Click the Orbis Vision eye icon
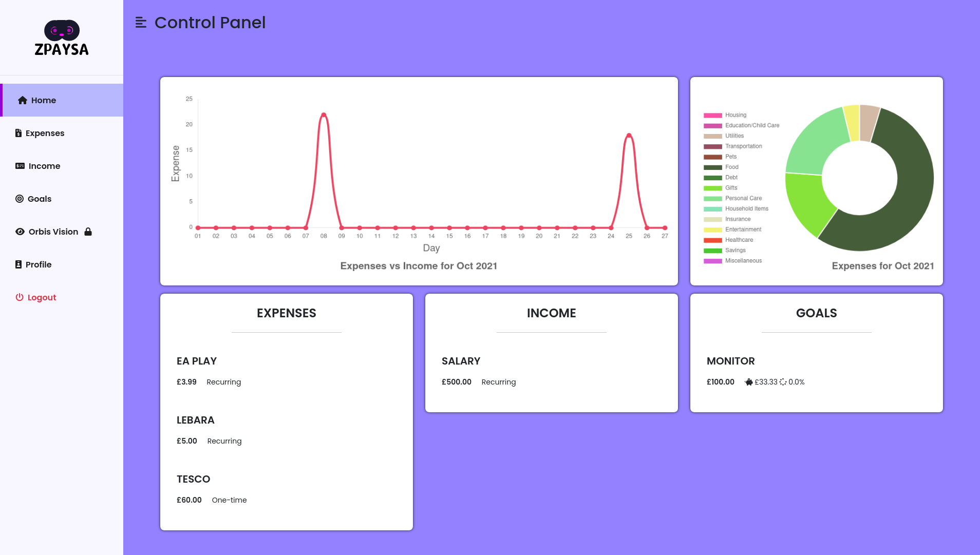This screenshot has height=555, width=980. click(20, 232)
